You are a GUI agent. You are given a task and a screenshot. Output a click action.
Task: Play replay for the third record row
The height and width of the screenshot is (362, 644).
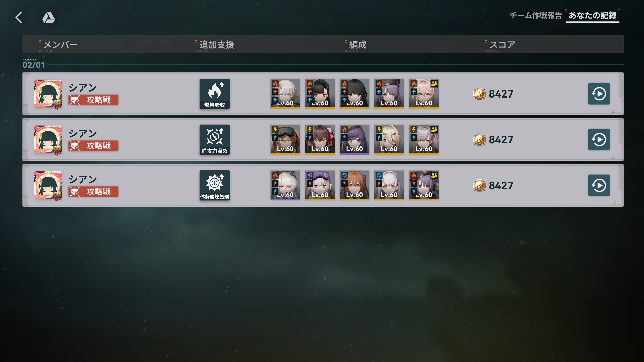[x=599, y=185]
